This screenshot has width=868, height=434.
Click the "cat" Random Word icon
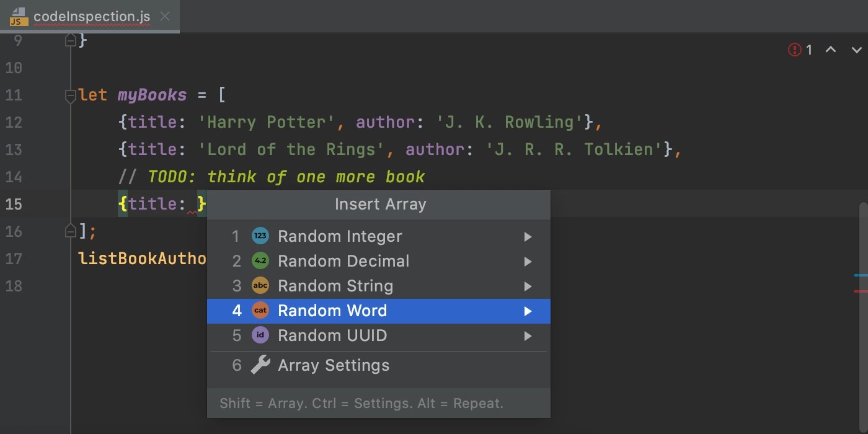[260, 310]
